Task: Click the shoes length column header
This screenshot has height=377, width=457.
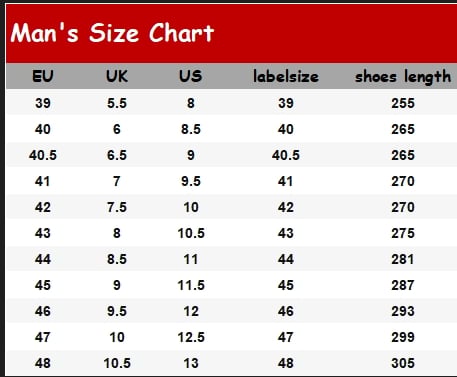Action: [x=403, y=77]
